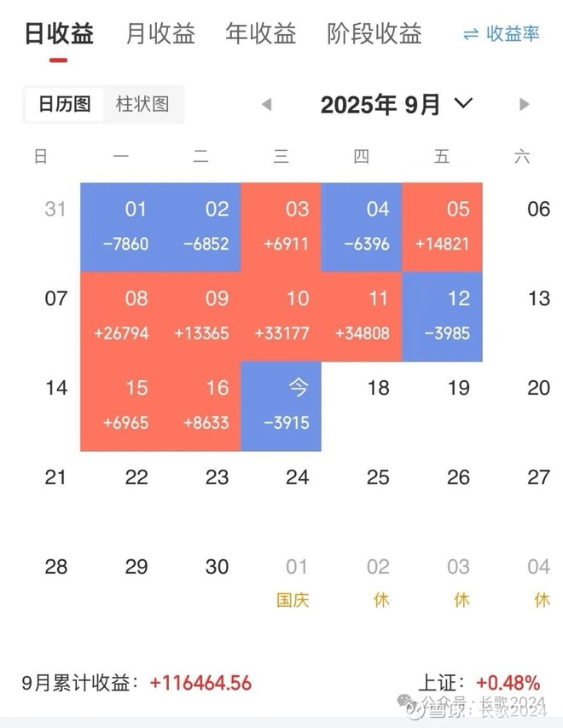563x728 pixels.
Task: Select today's cell showing -3915
Action: (297, 405)
